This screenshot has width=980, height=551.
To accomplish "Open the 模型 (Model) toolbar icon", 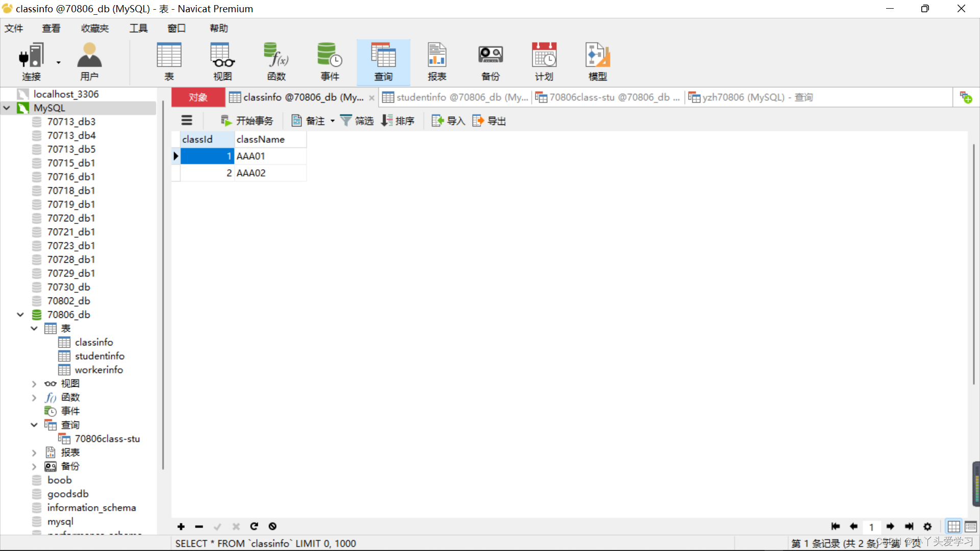I will click(x=598, y=62).
